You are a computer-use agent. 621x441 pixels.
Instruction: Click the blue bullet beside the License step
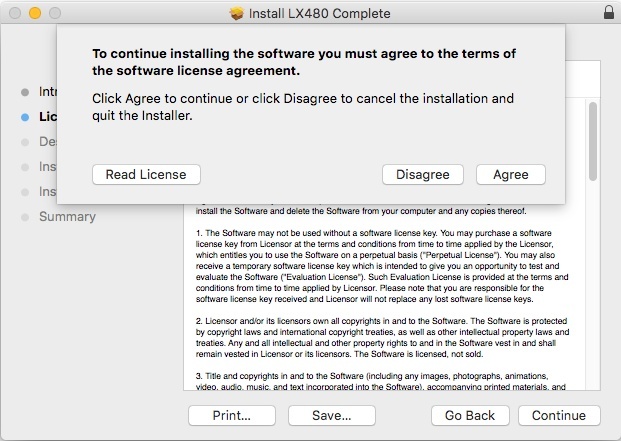pyautogui.click(x=24, y=116)
